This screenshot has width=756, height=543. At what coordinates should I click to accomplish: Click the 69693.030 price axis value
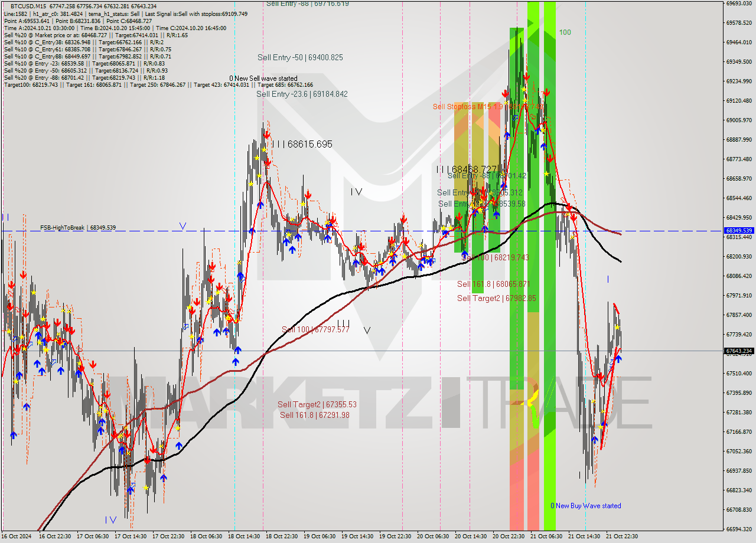[x=739, y=4]
